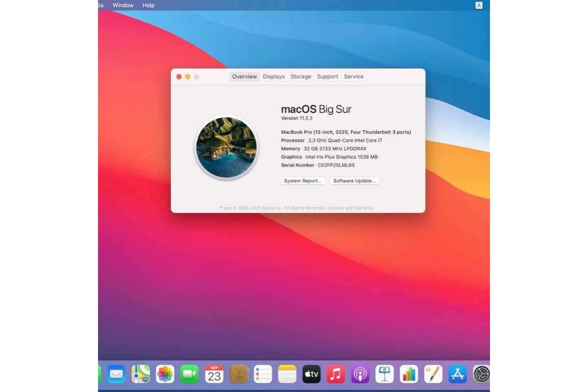Click the input source "A" menu bar icon
The image size is (588, 392).
pyautogui.click(x=479, y=5)
